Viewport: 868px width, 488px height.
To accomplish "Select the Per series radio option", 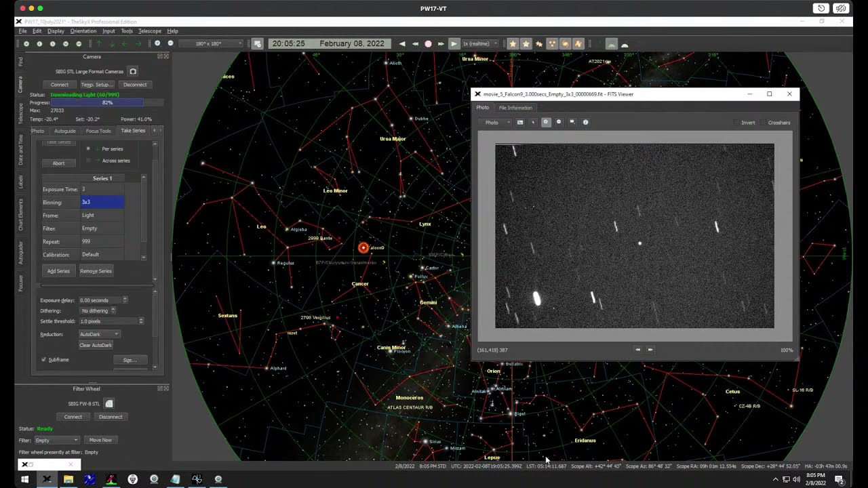I will click(x=88, y=148).
